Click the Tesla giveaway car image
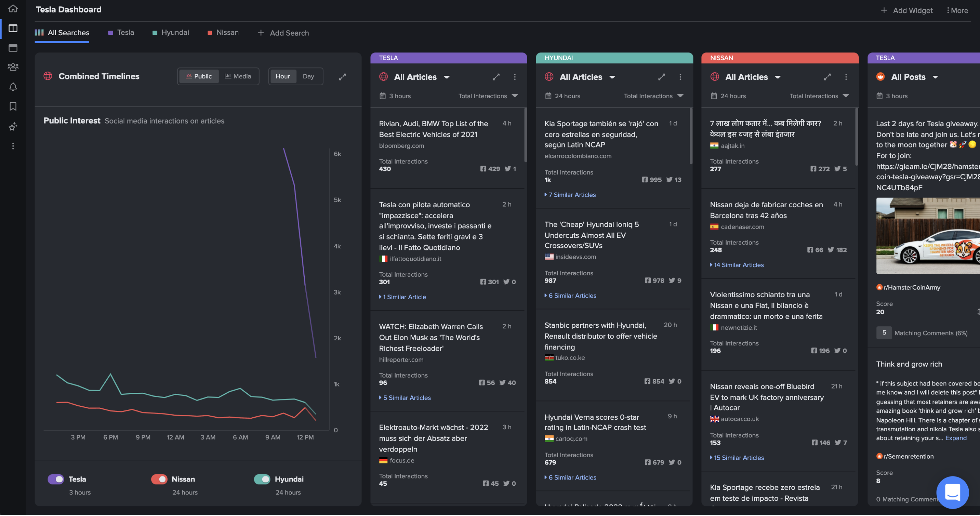 (928, 236)
